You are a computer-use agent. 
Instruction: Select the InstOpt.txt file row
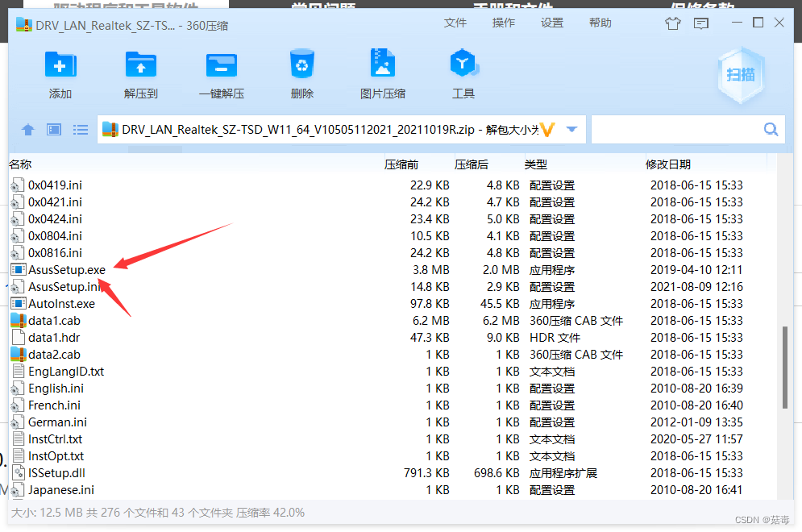(x=391, y=455)
